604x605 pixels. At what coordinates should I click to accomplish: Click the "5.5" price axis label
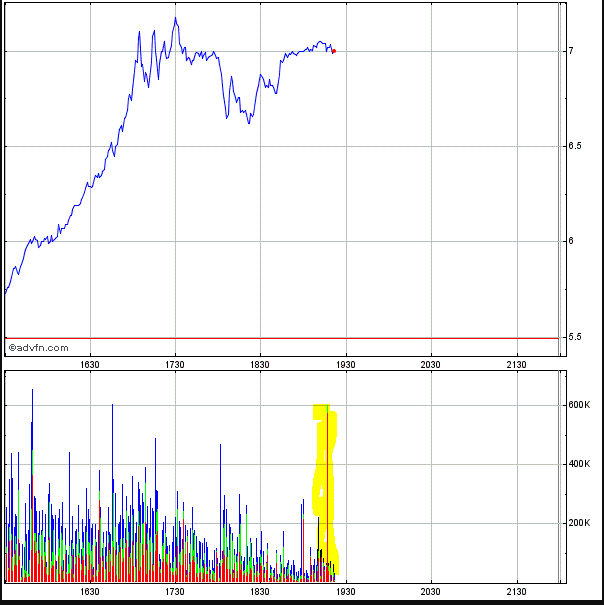[x=575, y=337]
